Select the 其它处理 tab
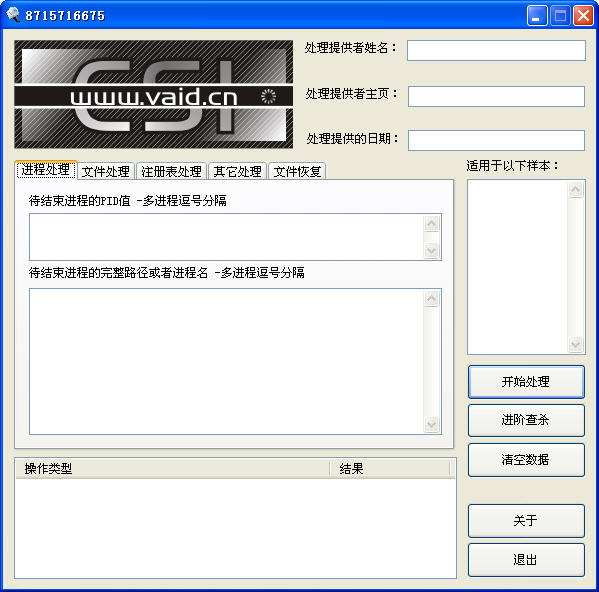This screenshot has width=599, height=592. tap(237, 171)
